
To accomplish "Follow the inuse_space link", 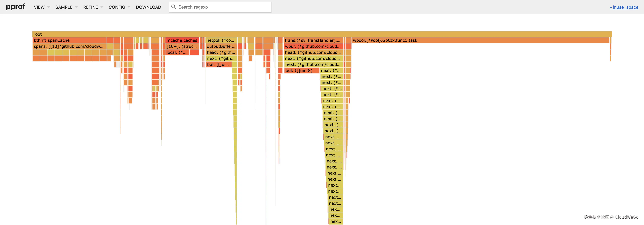I will tap(624, 7).
